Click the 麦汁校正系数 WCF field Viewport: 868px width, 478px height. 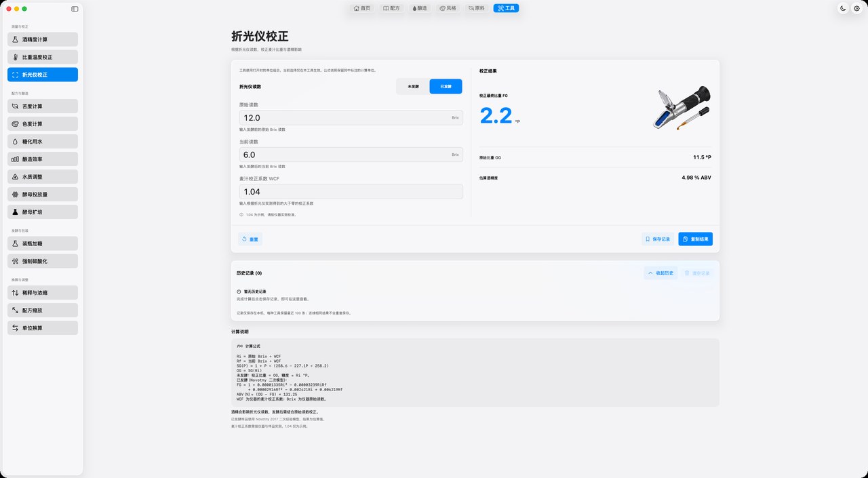351,192
